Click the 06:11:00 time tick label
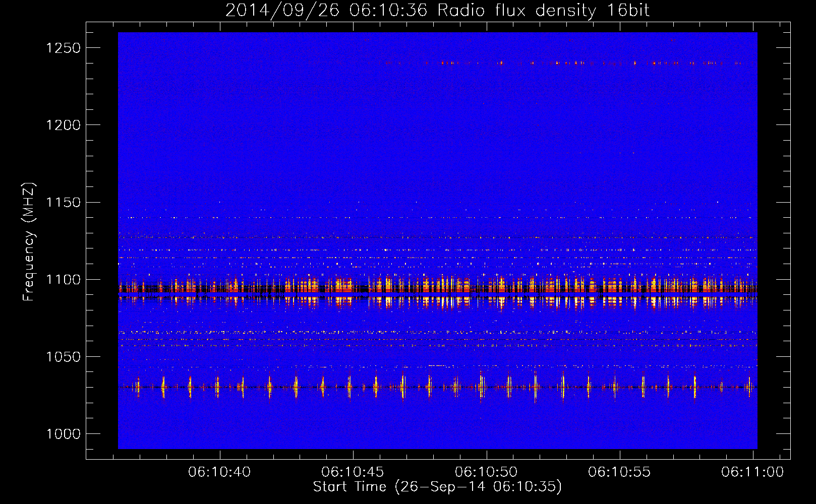This screenshot has width=816, height=504. [x=752, y=472]
